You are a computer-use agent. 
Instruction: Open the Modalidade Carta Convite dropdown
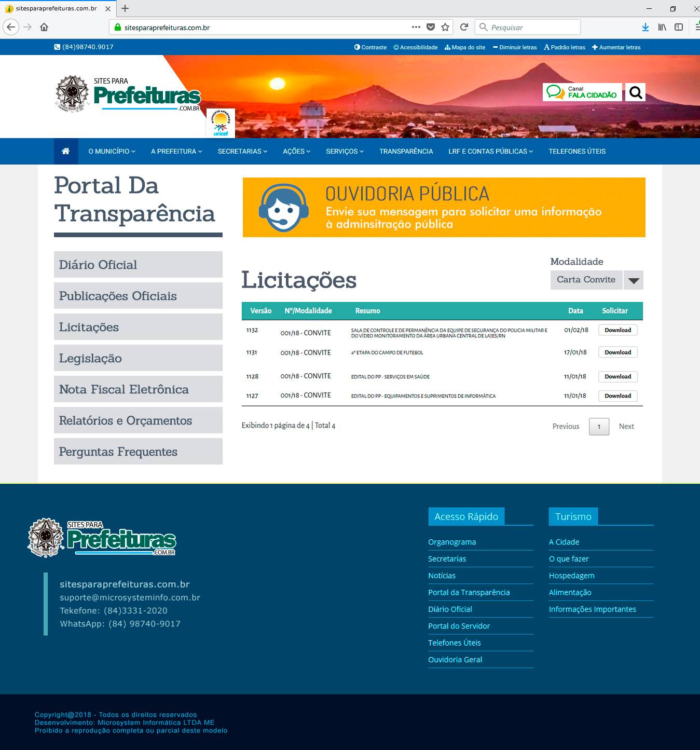(633, 280)
